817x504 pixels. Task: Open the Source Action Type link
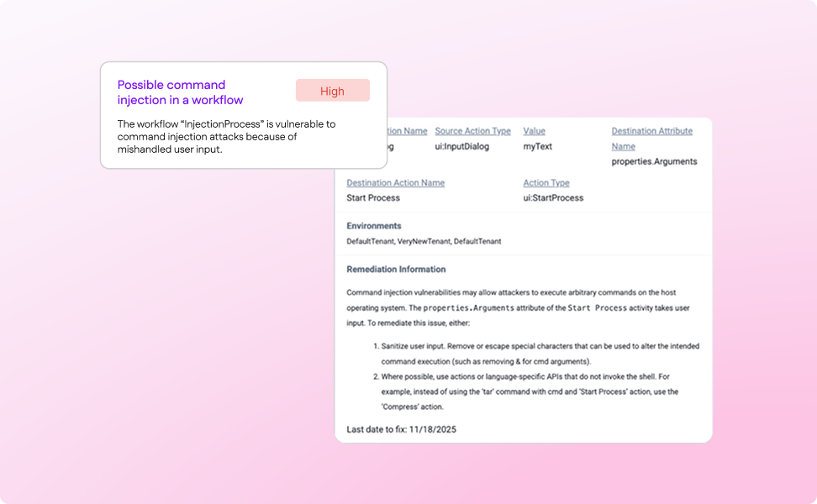472,131
